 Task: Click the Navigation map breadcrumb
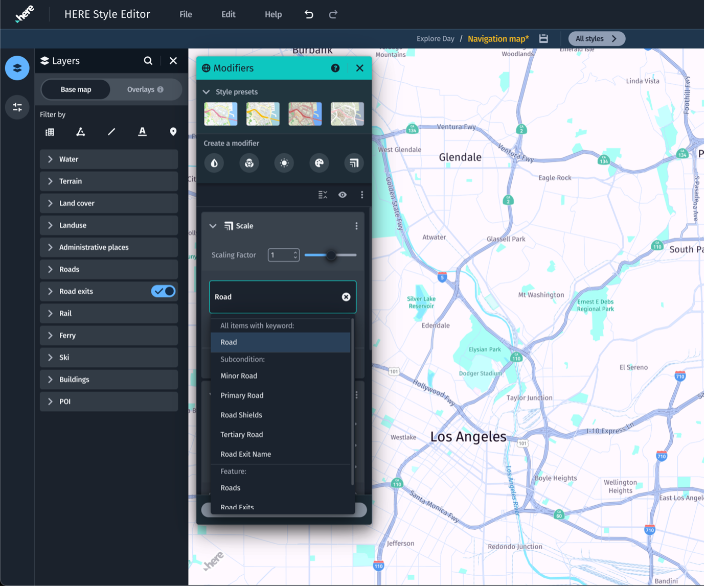[x=498, y=39]
